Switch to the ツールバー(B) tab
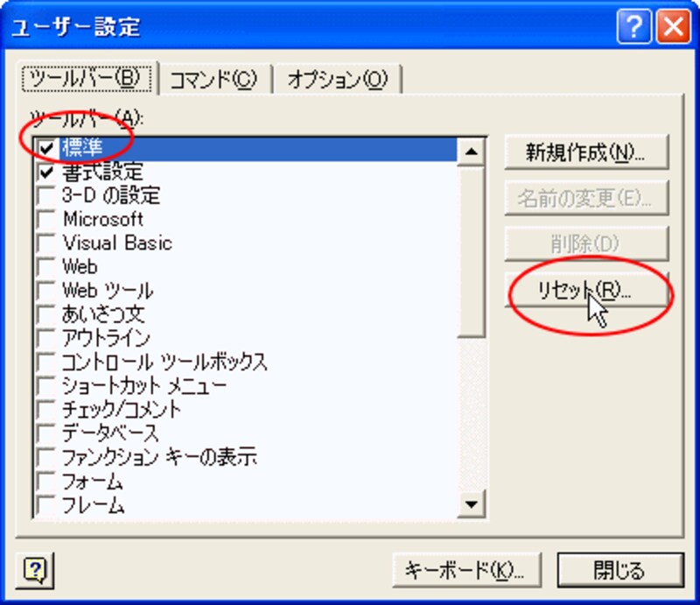Viewport: 700px width, 605px height. point(87,79)
